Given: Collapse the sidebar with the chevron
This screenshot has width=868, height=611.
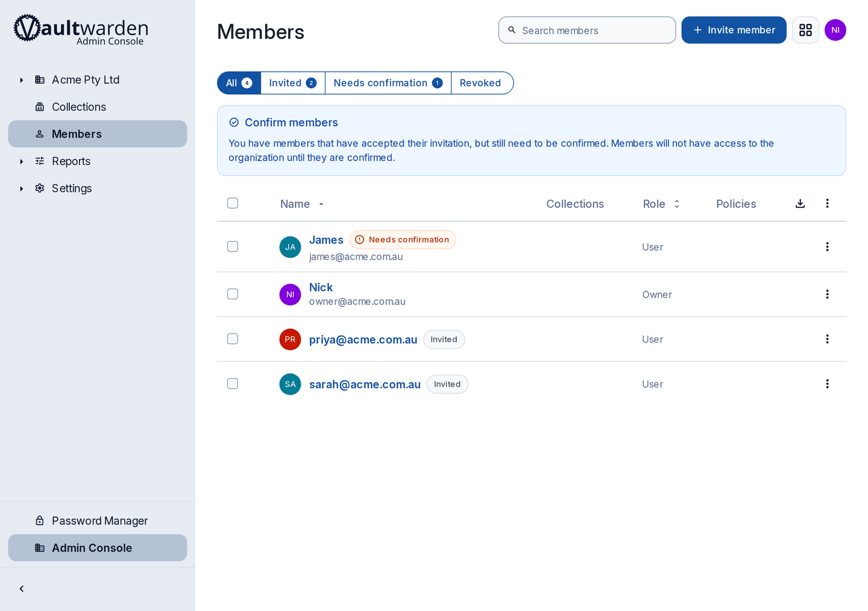Looking at the screenshot, I should (x=22, y=589).
